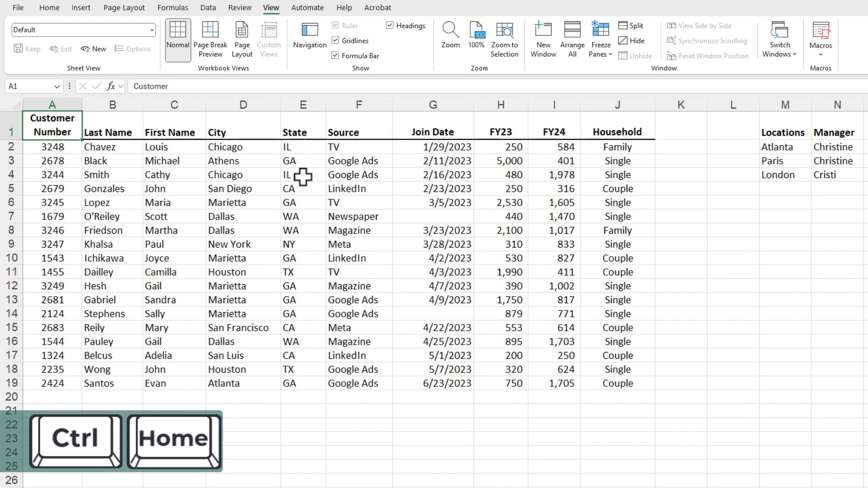Viewport: 868px width, 488px height.
Task: Click the Zoom magnifier icon
Action: [450, 31]
